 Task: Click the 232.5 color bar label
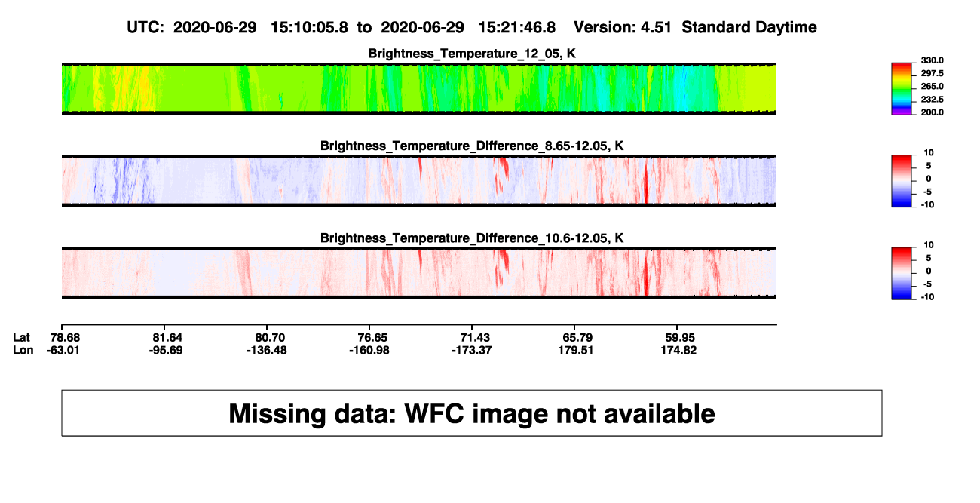pyautogui.click(x=933, y=99)
